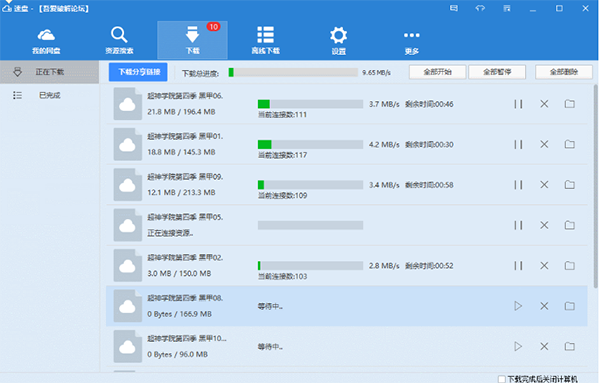Click empty progress bar of 黑甲05
This screenshot has width=600, height=383.
point(310,225)
